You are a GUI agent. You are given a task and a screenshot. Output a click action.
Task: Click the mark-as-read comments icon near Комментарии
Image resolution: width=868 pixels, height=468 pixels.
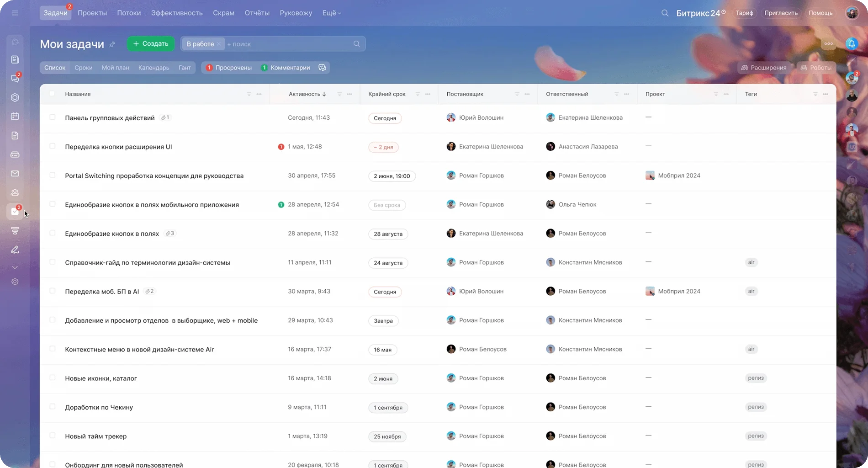click(322, 68)
